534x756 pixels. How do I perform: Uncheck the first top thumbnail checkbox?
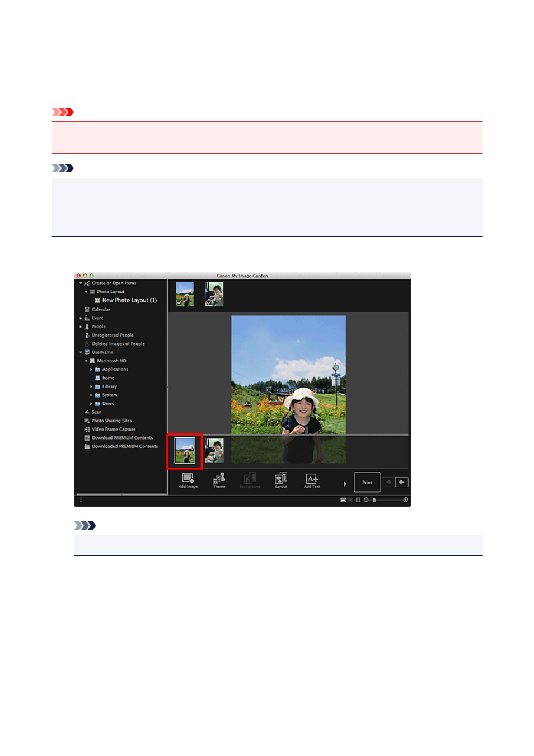coord(179,302)
